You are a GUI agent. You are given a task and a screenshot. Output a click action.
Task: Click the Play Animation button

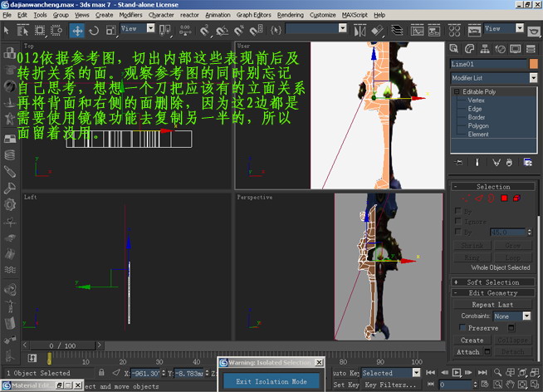[457, 373]
